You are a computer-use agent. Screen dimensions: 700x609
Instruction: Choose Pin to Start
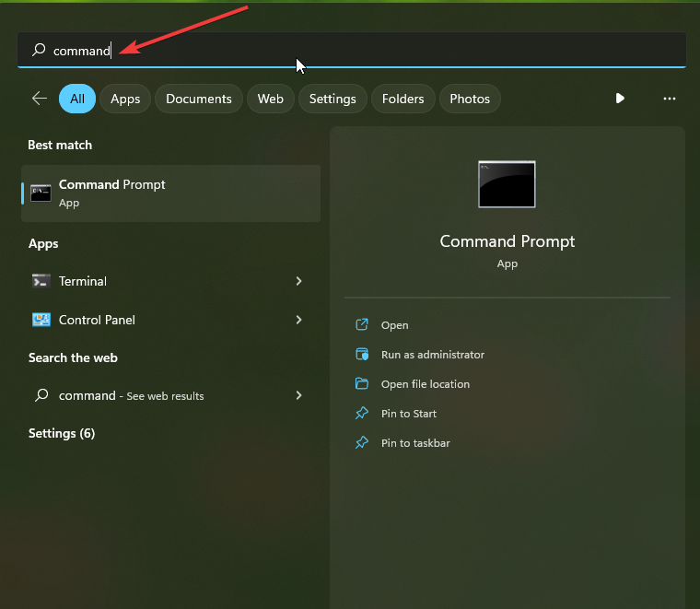click(x=408, y=414)
